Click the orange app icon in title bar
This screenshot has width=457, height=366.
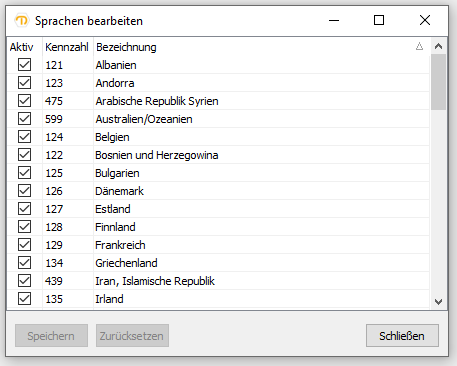tap(22, 21)
